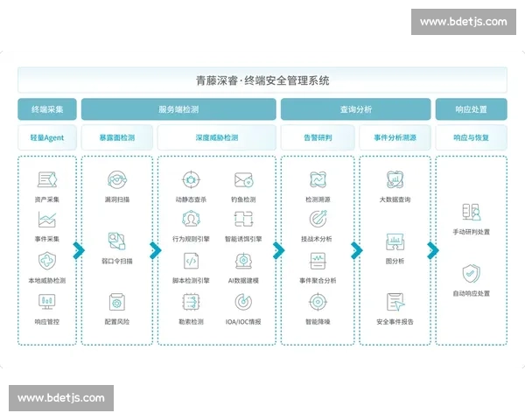Select the 查询分析 header block
Screen dimensions: 525x420
(355, 109)
